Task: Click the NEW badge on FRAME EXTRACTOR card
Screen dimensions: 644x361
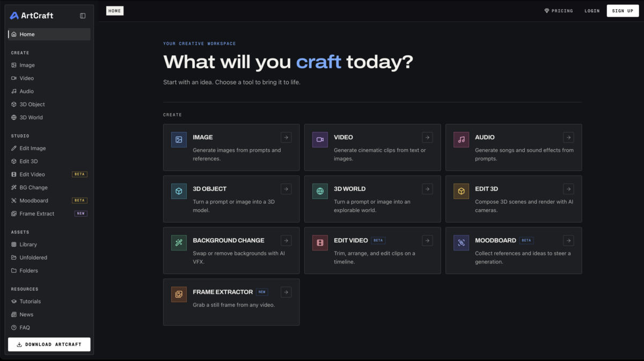Action: 262,292
